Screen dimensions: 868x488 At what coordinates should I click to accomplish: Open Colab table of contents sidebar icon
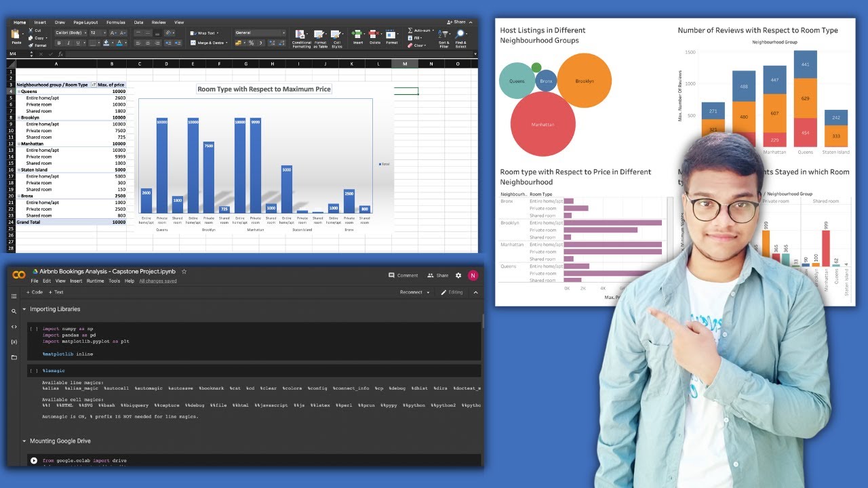[14, 296]
